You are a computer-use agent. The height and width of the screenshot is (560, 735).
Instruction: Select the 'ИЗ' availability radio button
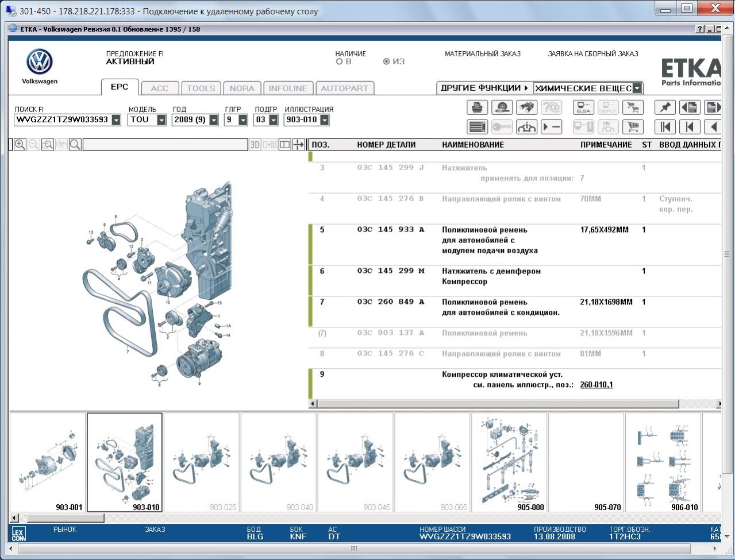[x=386, y=61]
